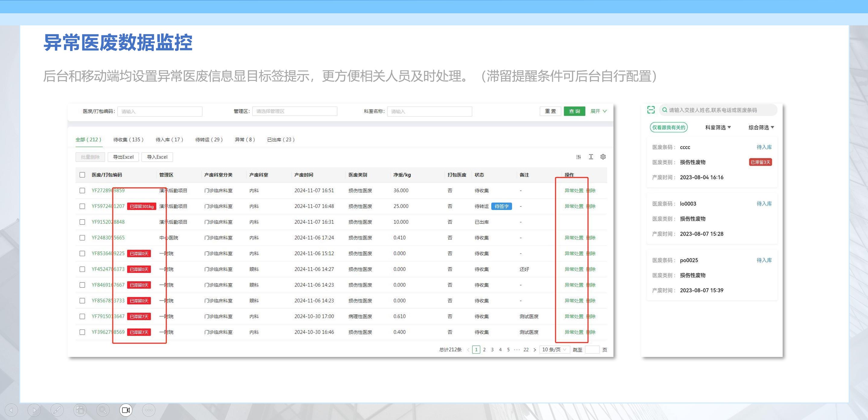Tick the select-all header checkbox
868x420 pixels.
82,175
